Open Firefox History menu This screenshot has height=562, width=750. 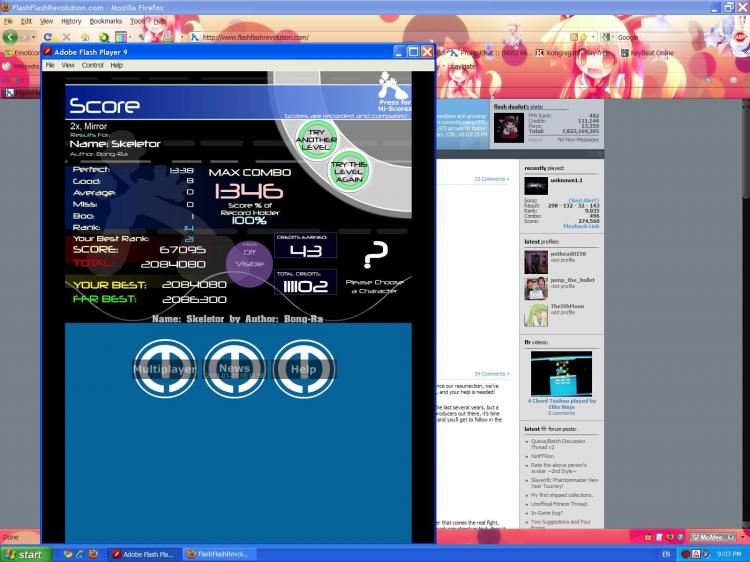(71, 22)
